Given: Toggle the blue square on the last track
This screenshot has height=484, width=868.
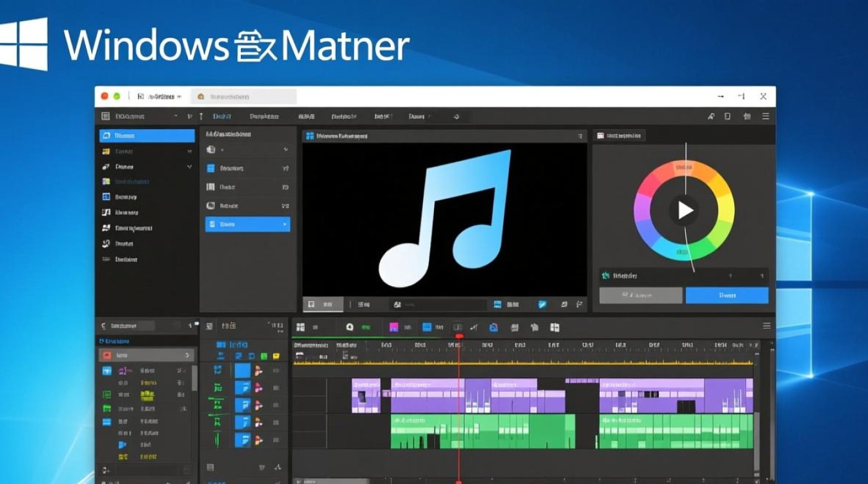Looking at the screenshot, I should pos(242,440).
